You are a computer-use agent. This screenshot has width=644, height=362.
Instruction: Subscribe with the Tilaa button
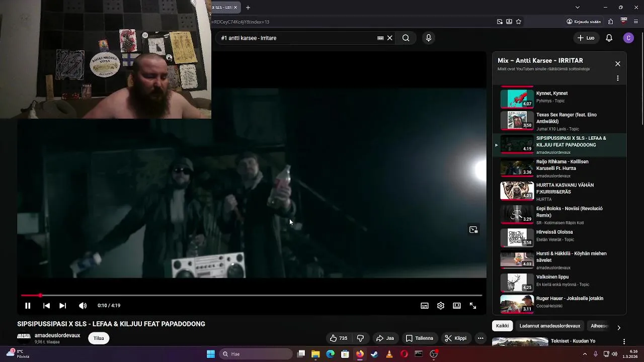click(x=99, y=338)
